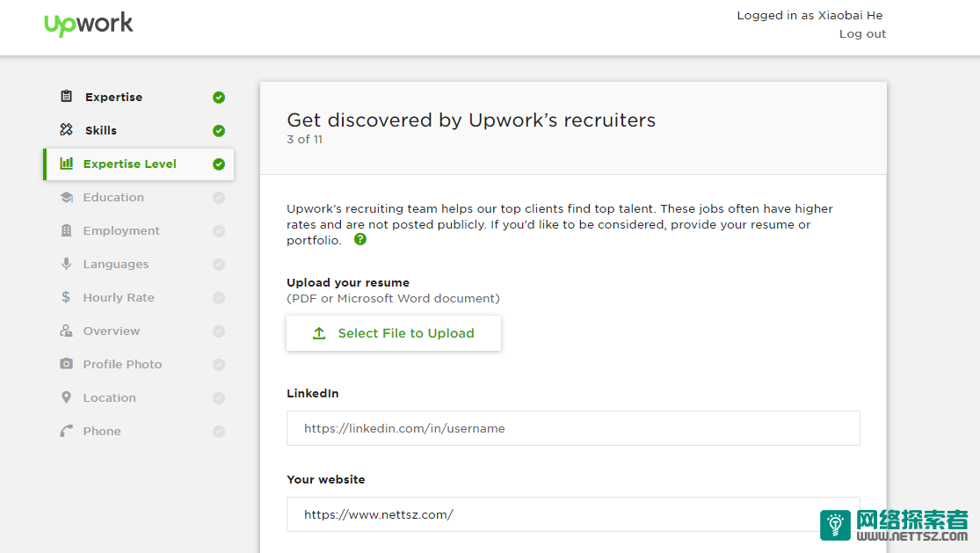The height and width of the screenshot is (553, 980).
Task: Click the gray checkmark beside Phone
Action: point(219,431)
